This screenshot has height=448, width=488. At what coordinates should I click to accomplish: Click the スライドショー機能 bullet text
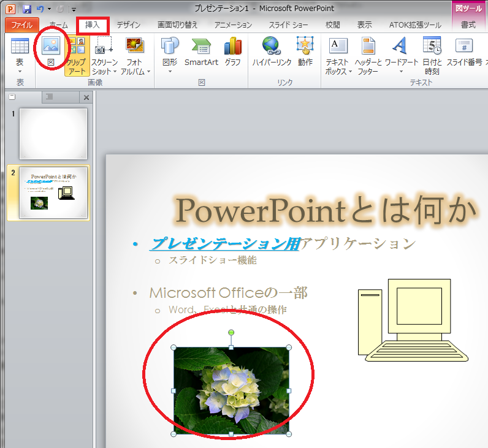pyautogui.click(x=213, y=260)
